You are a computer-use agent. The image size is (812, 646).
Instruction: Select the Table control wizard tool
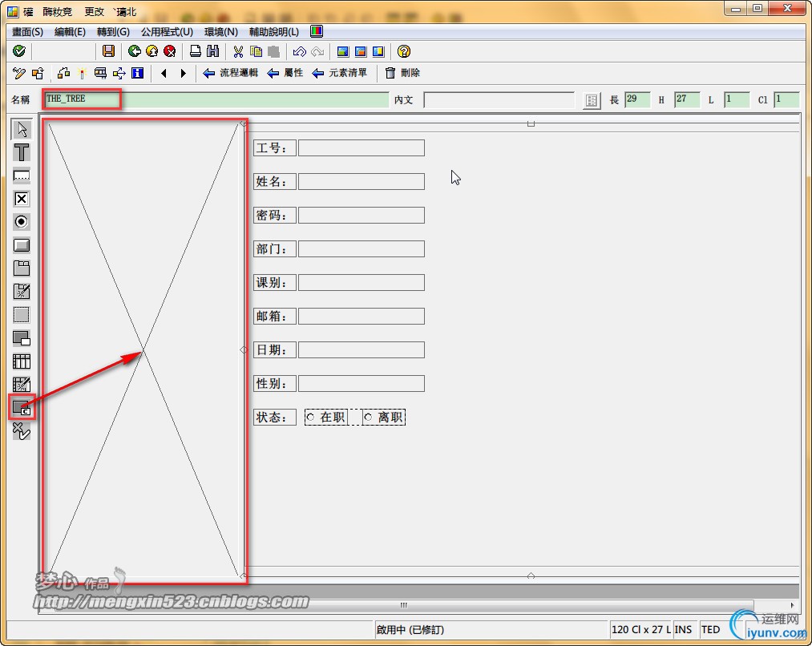tap(21, 384)
